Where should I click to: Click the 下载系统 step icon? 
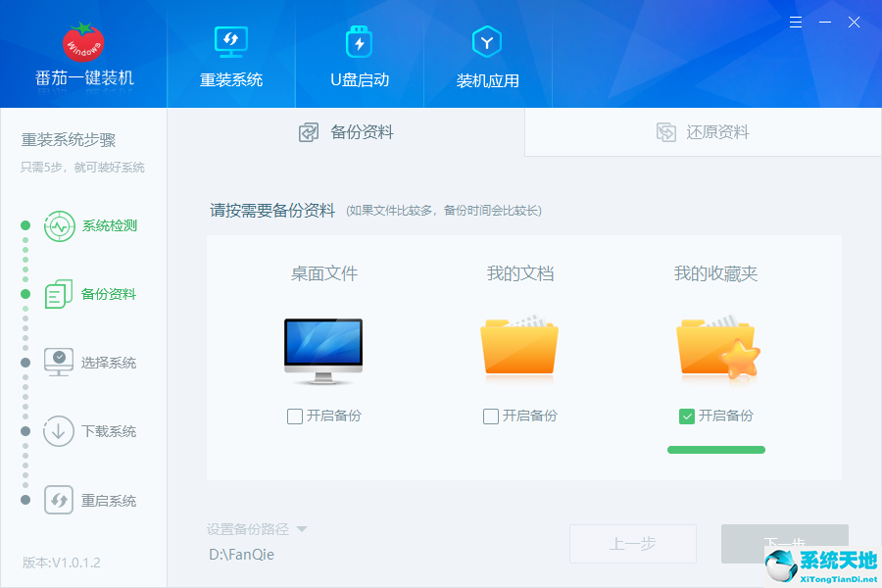[59, 431]
